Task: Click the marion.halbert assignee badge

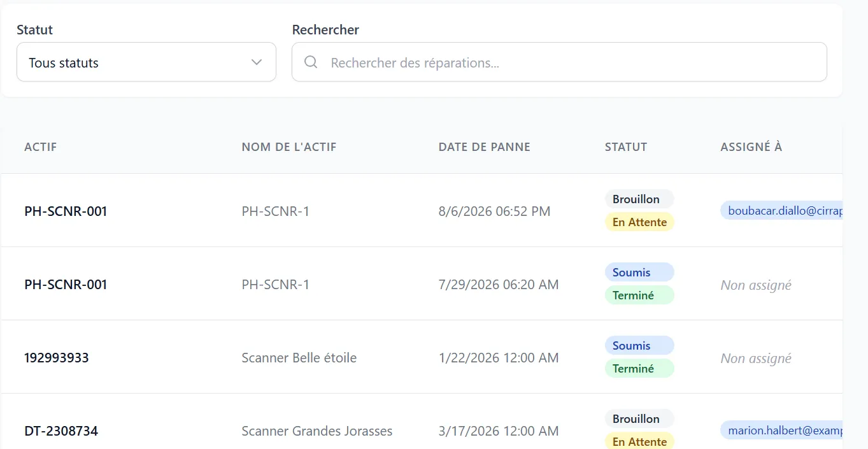Action: point(782,431)
